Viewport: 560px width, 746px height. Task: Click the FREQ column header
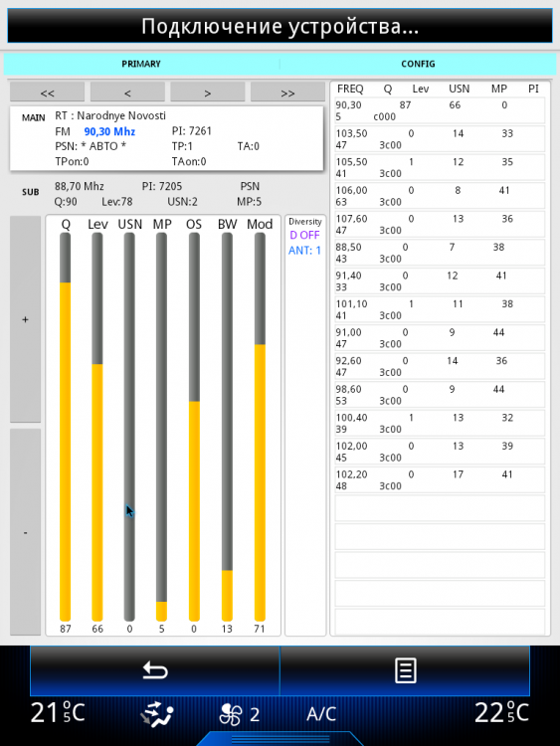350,89
